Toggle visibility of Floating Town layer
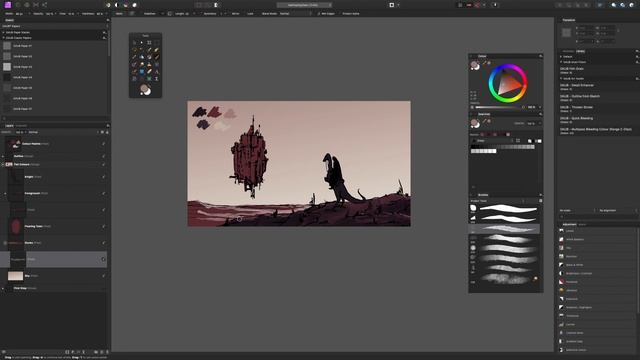The image size is (640, 360). 103,227
